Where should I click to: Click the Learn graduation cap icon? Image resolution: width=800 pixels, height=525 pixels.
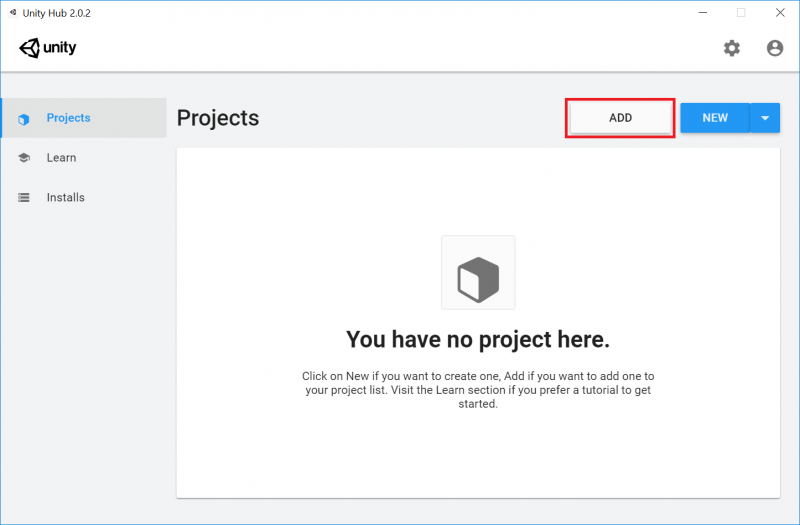(23, 158)
